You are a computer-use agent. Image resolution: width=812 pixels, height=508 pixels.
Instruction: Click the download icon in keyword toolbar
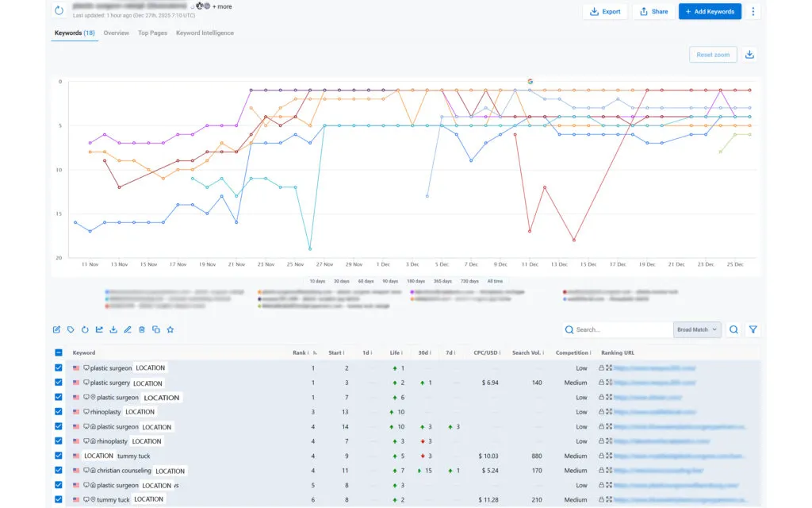113,329
